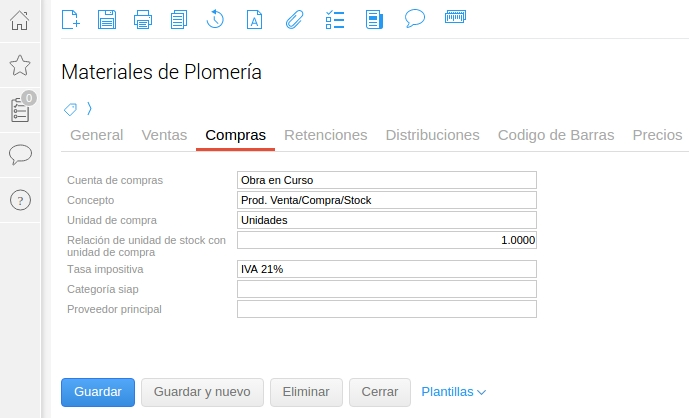Viewport: 689px width, 418px height.
Task: Open favorites star in the sidebar
Action: pos(20,66)
